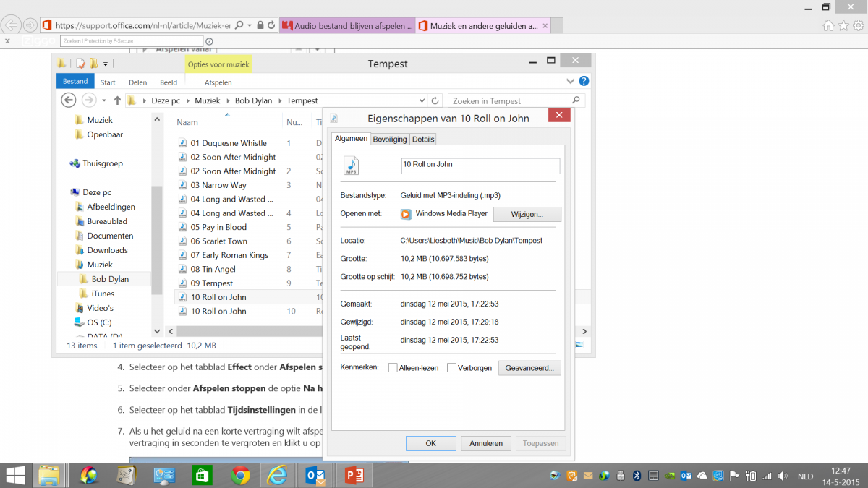Open Explorer help question mark icon

[x=584, y=82]
